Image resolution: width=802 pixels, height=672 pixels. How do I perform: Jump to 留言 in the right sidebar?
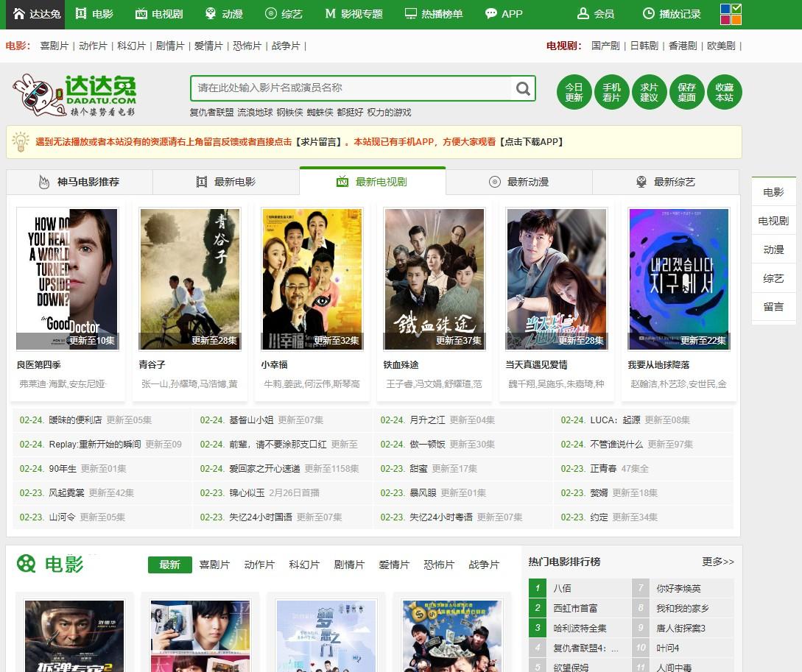pyautogui.click(x=773, y=306)
